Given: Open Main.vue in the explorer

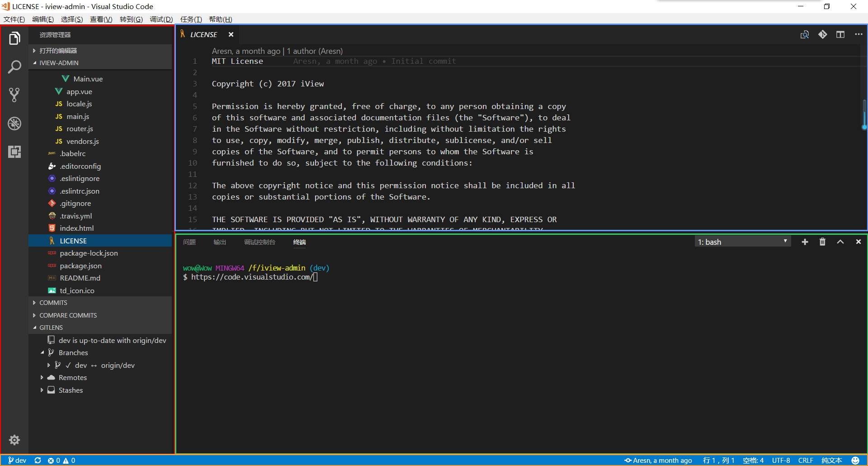Looking at the screenshot, I should pos(100,79).
